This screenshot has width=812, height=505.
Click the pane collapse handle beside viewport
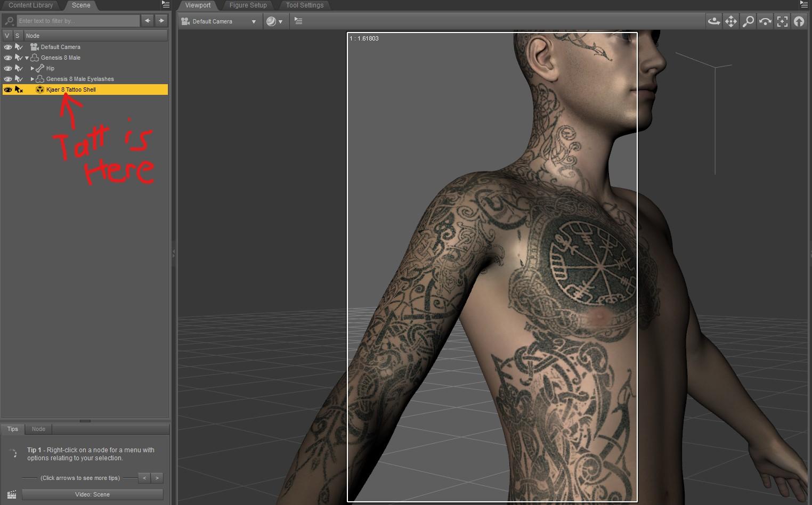tap(174, 255)
